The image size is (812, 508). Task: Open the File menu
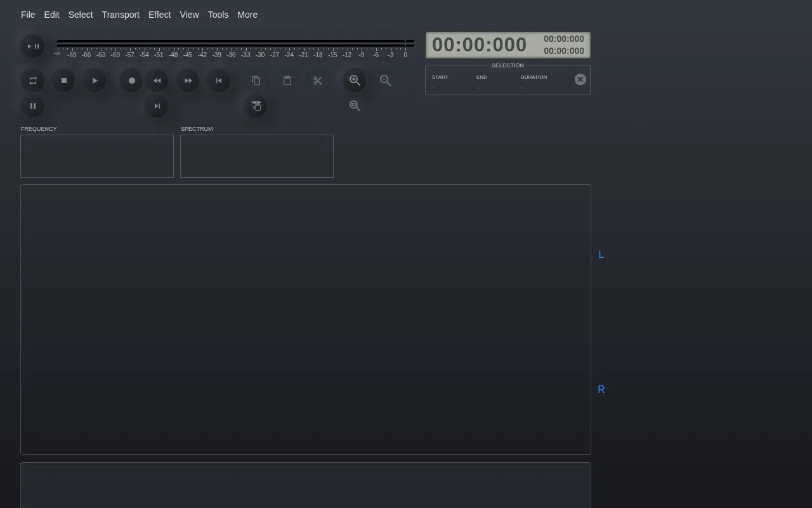point(28,15)
